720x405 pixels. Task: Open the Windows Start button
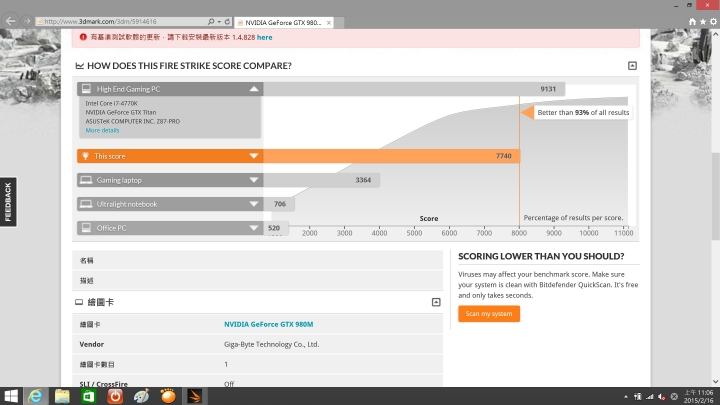11,396
